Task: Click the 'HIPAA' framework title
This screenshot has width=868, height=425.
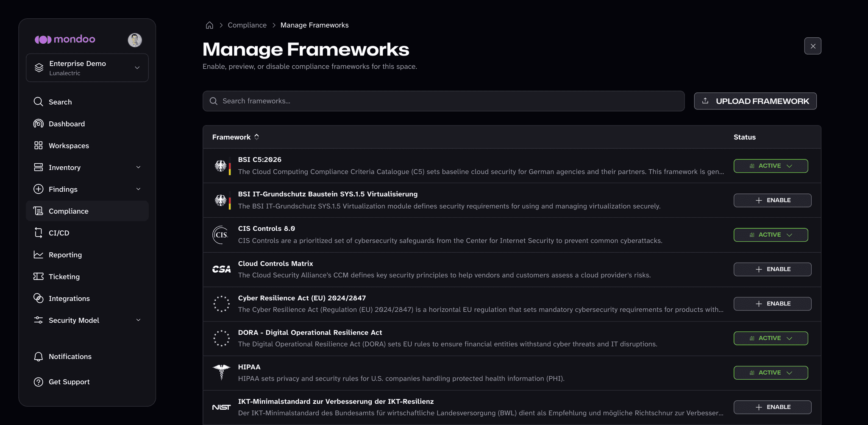Action: (x=249, y=367)
